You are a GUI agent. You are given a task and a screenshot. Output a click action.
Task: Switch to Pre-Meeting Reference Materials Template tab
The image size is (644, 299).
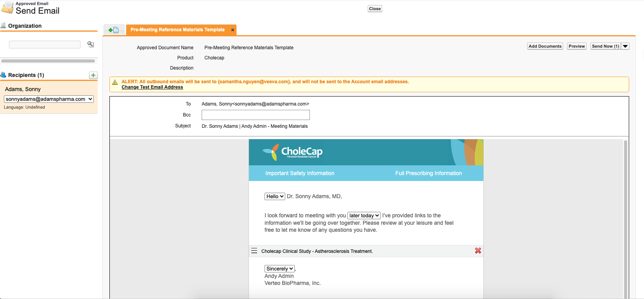(x=177, y=30)
